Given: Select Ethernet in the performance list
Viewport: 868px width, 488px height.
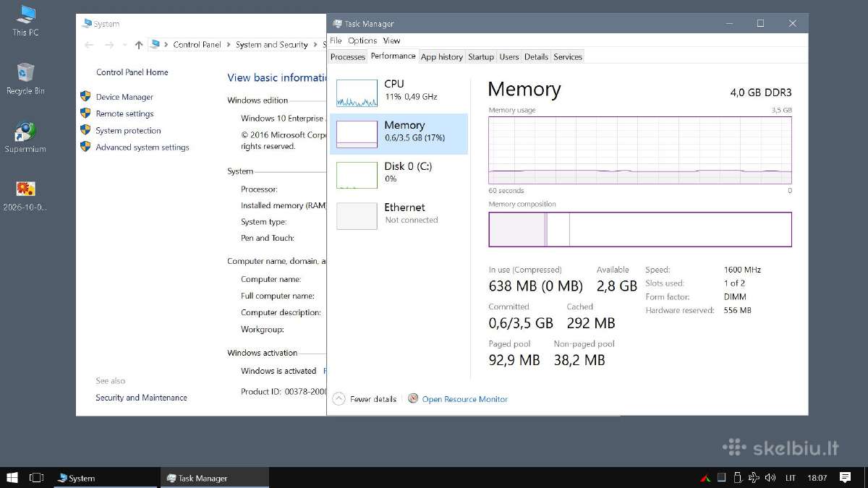Looking at the screenshot, I should pos(399,216).
